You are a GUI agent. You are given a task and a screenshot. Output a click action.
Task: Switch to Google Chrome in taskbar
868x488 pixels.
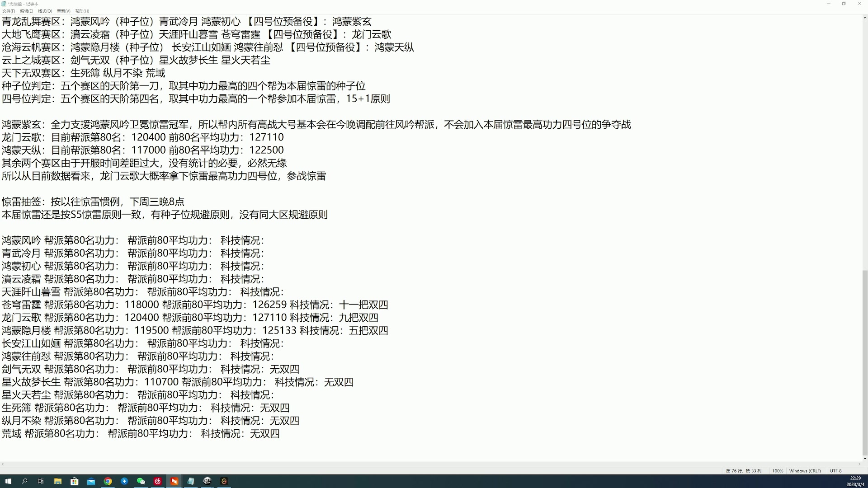pos(108,481)
